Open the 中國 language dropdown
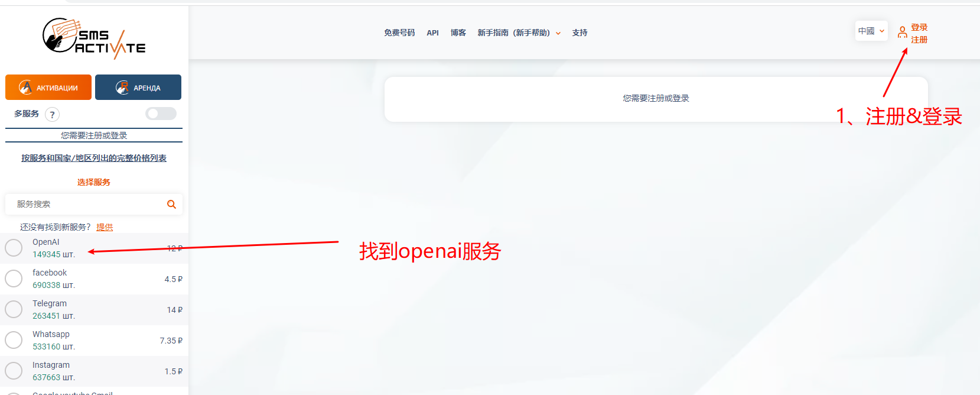 click(871, 31)
